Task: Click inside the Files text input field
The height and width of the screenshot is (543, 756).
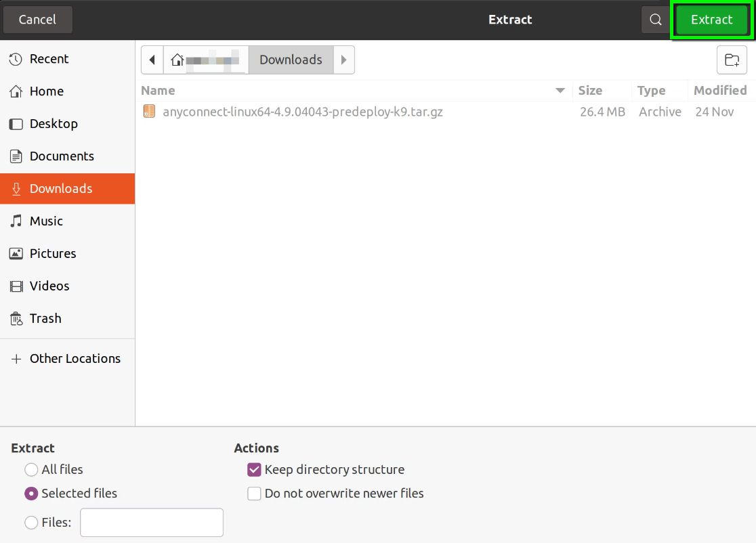Action: click(x=151, y=522)
